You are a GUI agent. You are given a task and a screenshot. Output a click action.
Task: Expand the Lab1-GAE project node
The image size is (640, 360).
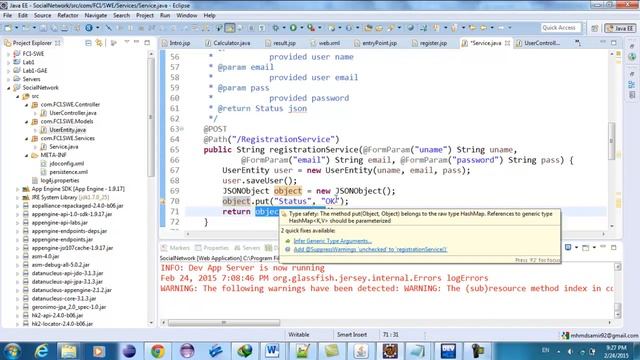coord(9,71)
